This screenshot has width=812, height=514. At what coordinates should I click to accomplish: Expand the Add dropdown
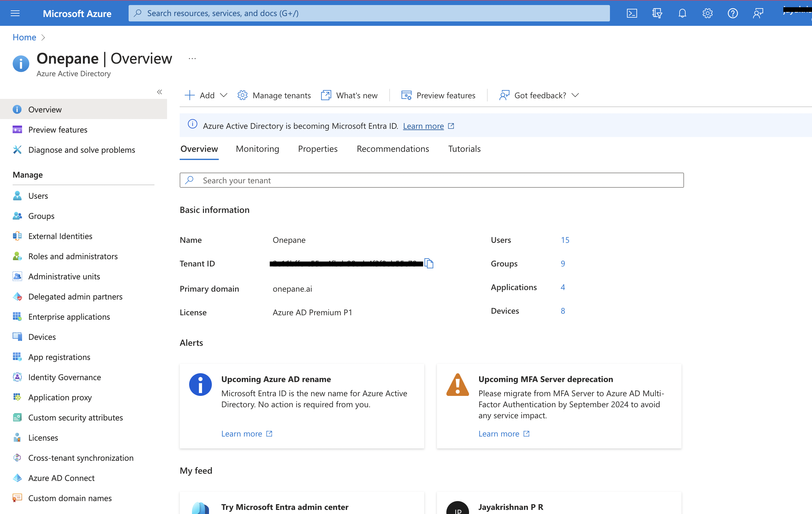coord(206,95)
